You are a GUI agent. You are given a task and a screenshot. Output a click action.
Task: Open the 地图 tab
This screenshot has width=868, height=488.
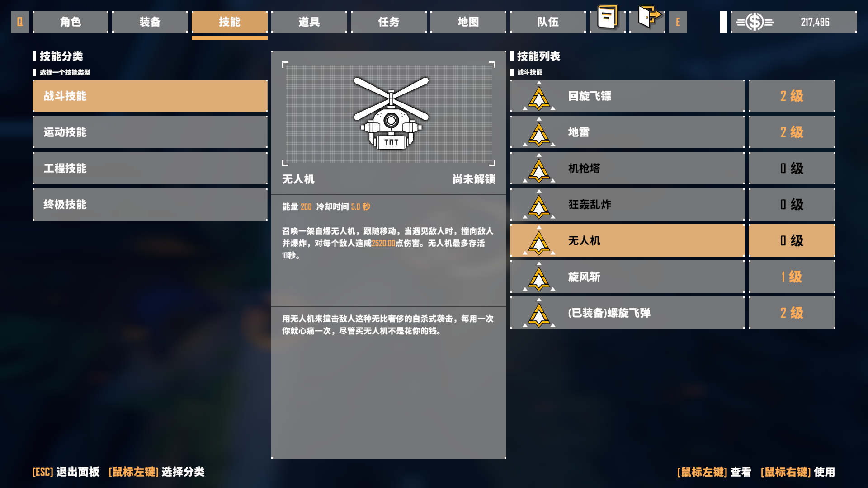(468, 22)
